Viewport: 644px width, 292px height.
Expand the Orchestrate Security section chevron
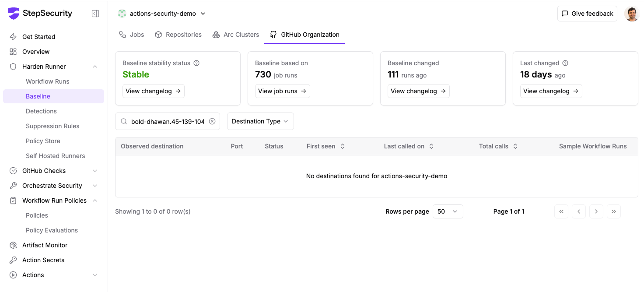[95, 186]
